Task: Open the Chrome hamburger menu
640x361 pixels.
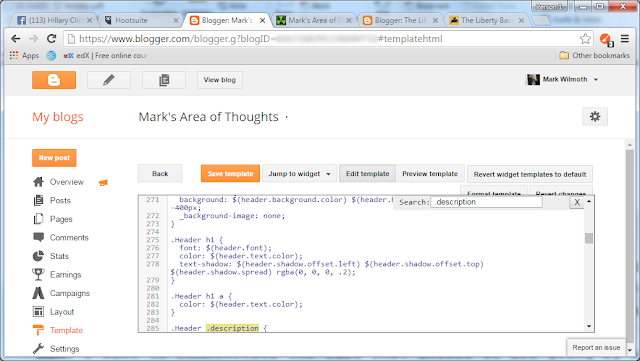Action: [x=624, y=39]
